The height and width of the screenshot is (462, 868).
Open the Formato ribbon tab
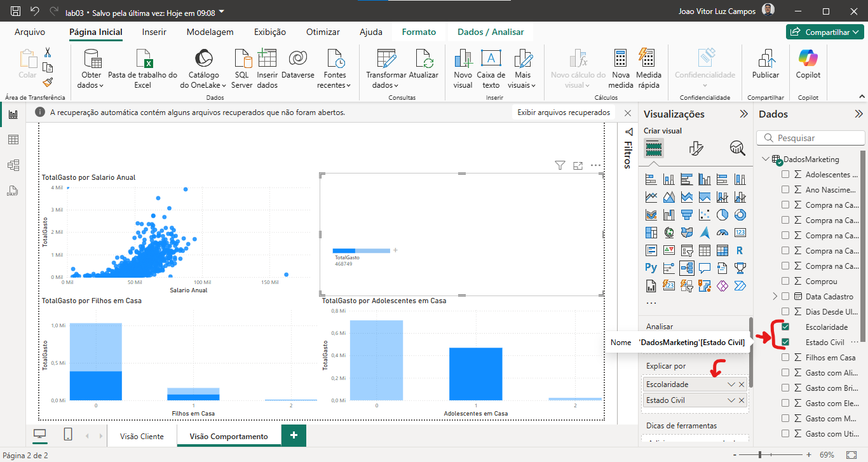419,32
